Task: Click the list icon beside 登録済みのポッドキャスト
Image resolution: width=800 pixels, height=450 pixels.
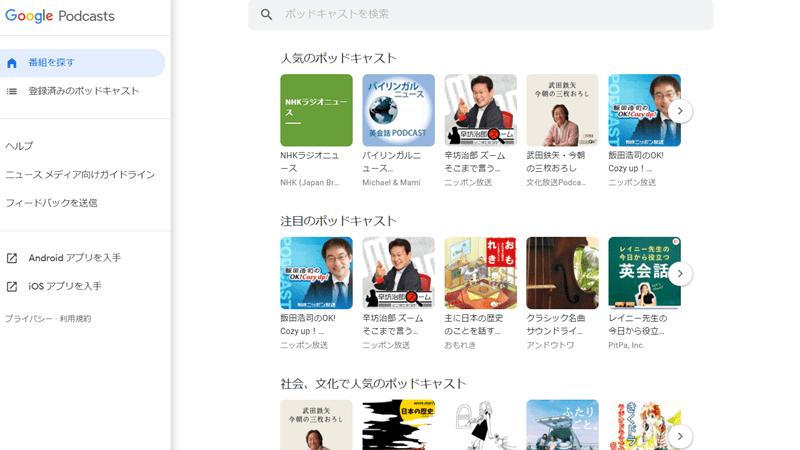Action: coord(12,91)
